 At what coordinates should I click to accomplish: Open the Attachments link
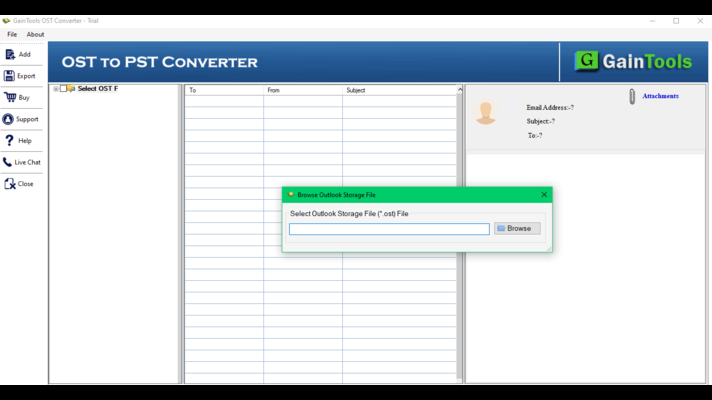[660, 96]
